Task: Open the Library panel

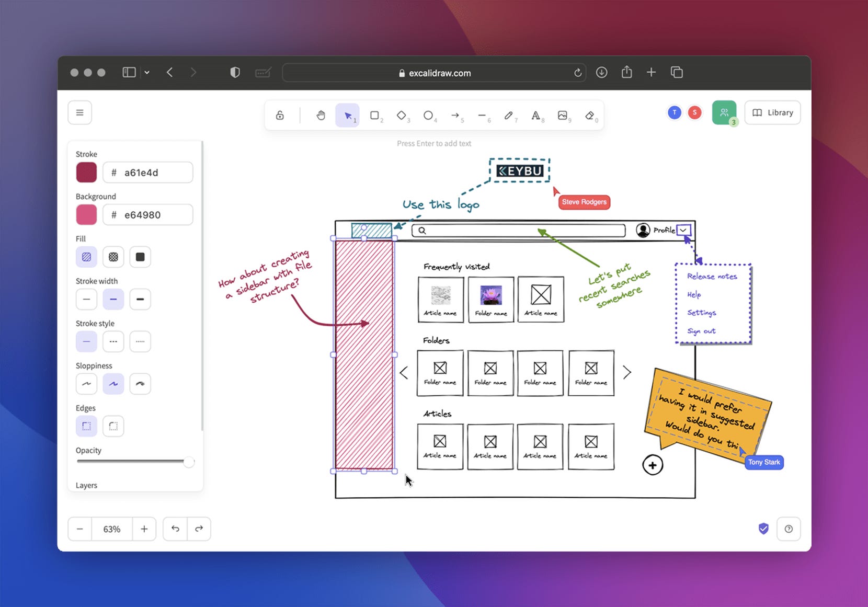Action: coord(772,112)
